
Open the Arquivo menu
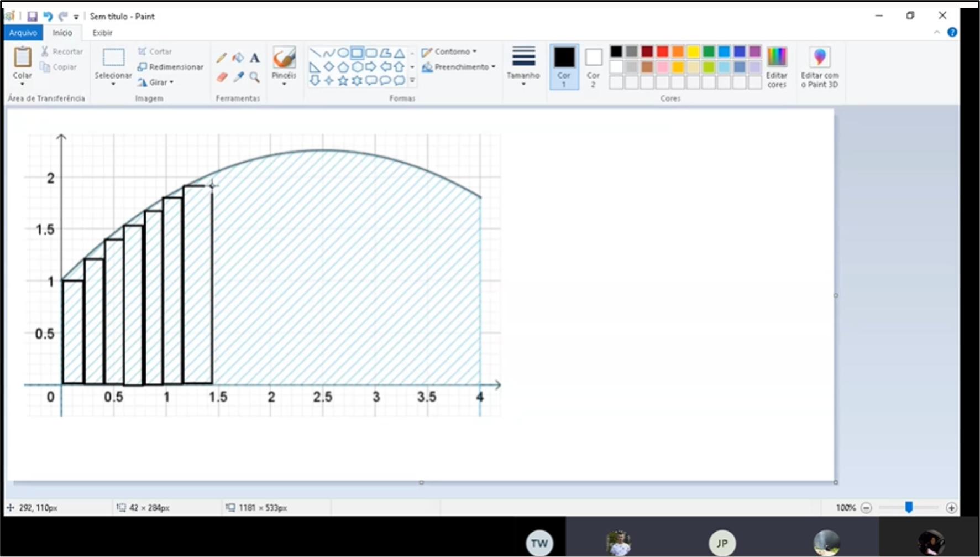point(23,33)
